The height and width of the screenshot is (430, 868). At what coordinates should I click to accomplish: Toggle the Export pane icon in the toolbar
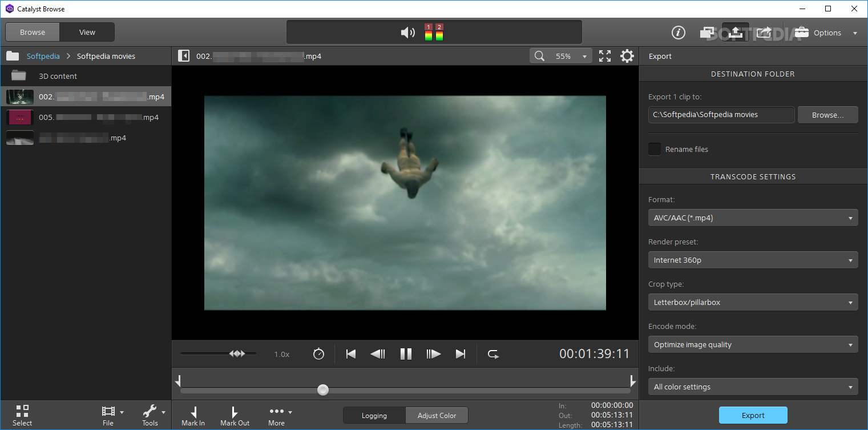tap(736, 33)
